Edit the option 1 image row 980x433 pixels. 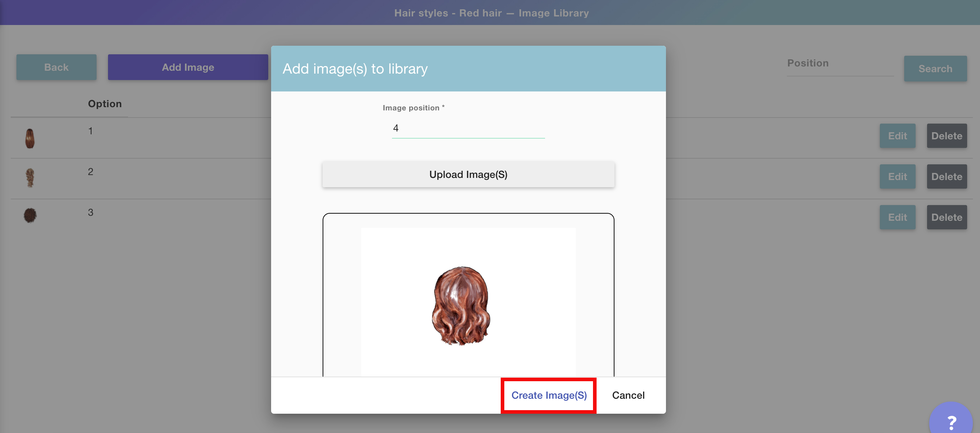click(x=897, y=136)
